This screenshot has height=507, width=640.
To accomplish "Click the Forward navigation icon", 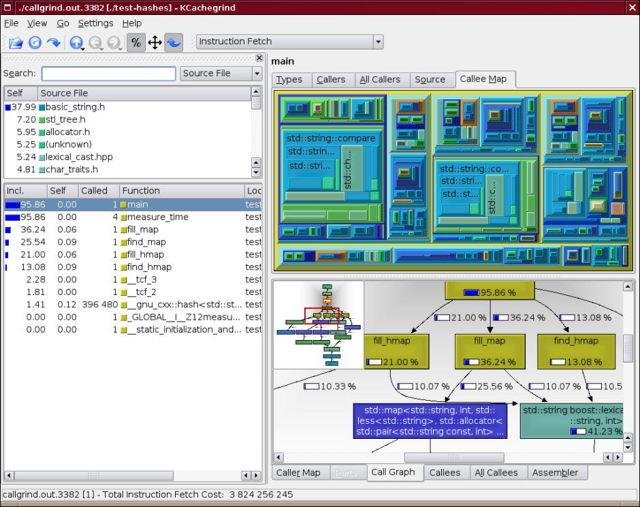I will 114,42.
